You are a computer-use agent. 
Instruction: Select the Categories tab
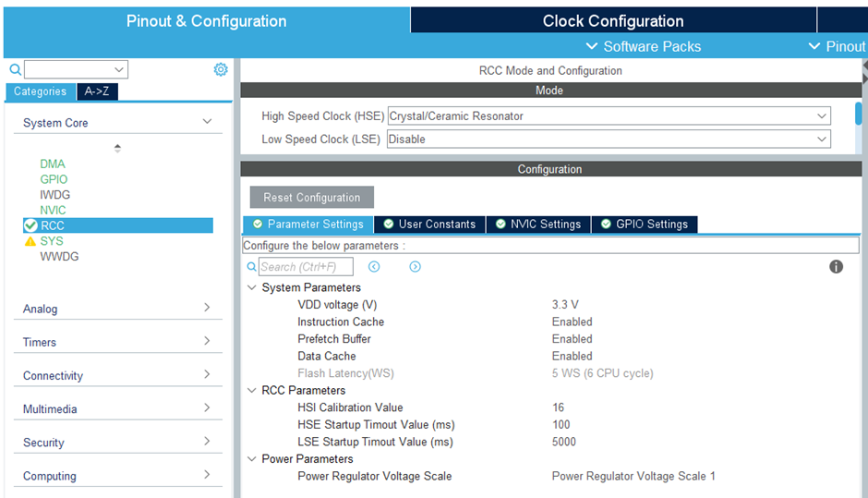coord(40,91)
